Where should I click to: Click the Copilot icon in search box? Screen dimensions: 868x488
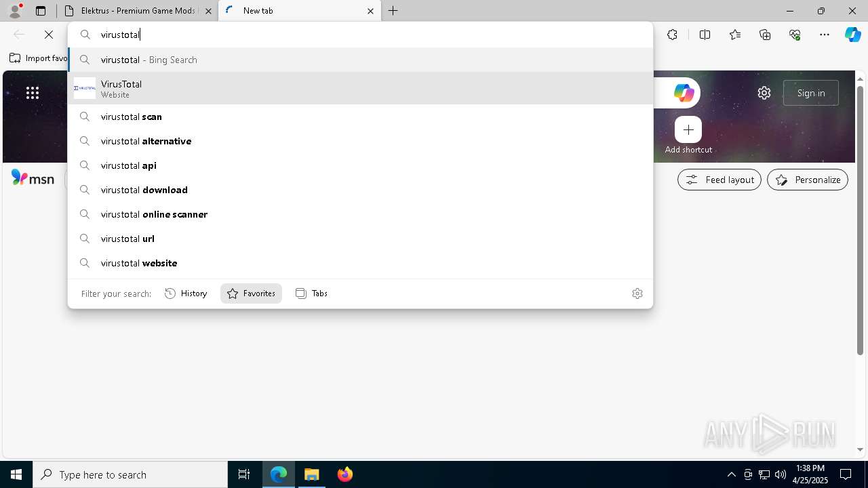(684, 93)
